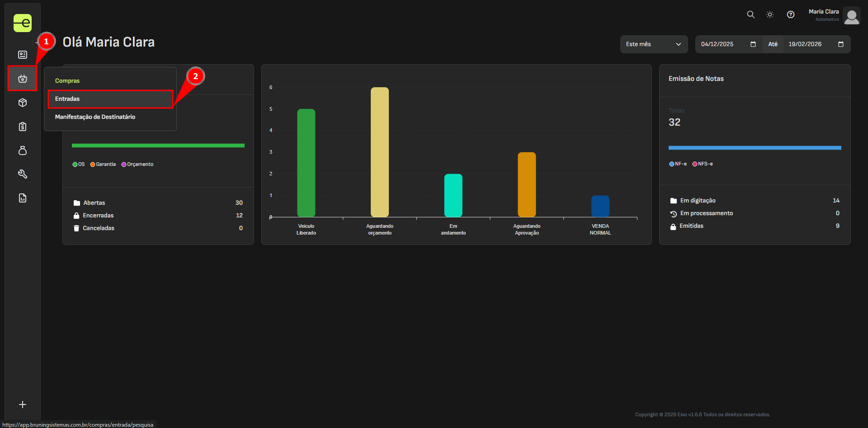Toggle the OS legend series
This screenshot has width=868, height=428.
click(79, 165)
